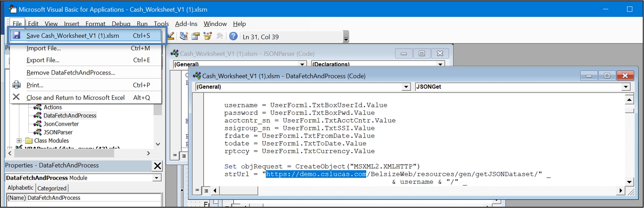Open the Debug menu

click(x=121, y=24)
